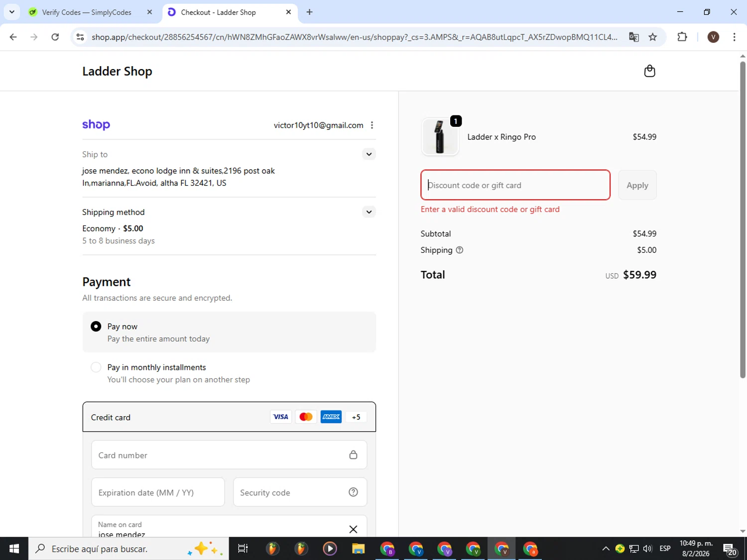The image size is (747, 560).
Task: Click the Shipping info question mark icon
Action: [460, 250]
